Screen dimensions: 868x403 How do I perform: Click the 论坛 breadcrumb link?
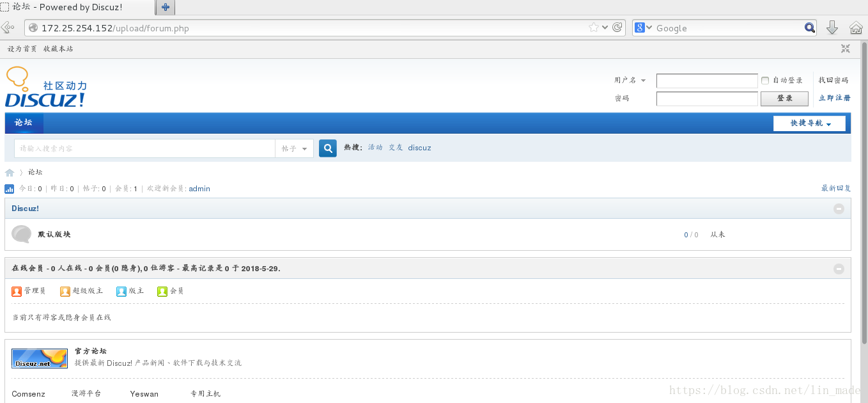(x=35, y=173)
